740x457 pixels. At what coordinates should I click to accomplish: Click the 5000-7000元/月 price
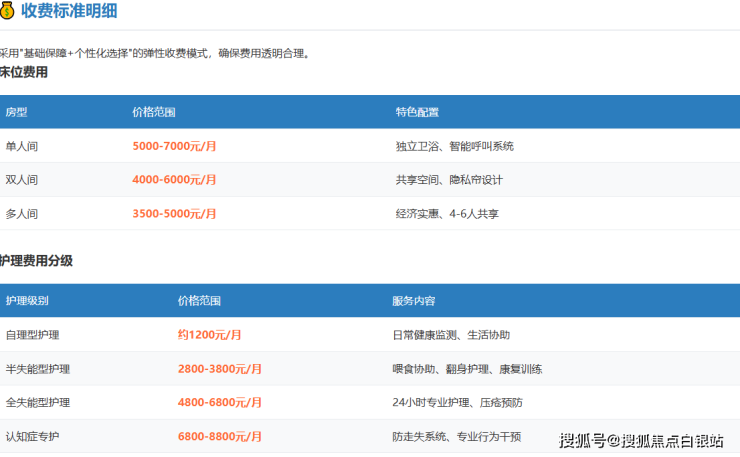(174, 146)
